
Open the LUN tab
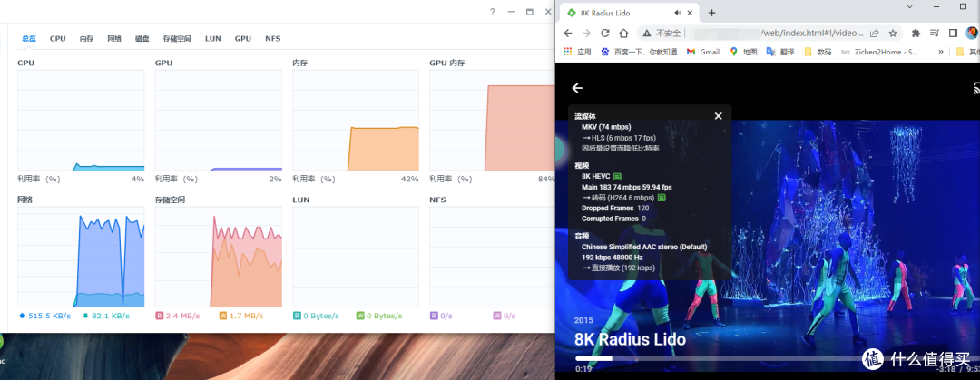coord(212,39)
